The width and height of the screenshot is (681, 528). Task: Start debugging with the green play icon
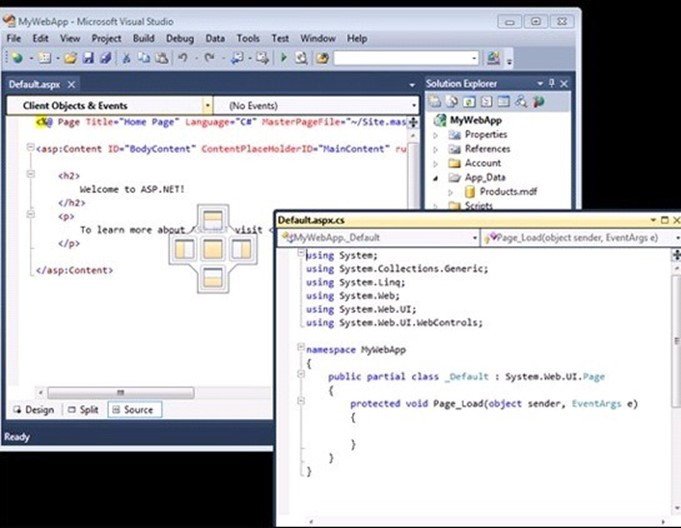(284, 58)
